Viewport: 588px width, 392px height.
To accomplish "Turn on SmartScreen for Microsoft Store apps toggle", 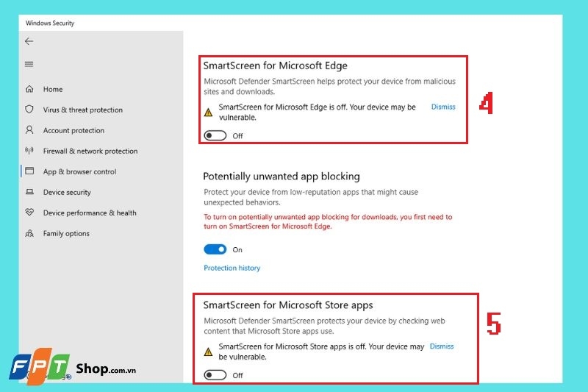I will tap(215, 375).
